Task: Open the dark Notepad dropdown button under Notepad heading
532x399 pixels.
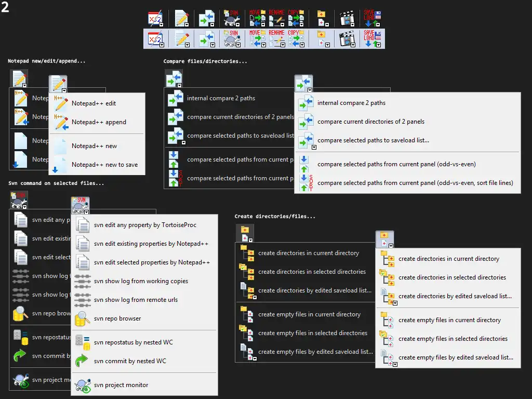Action: click(19, 78)
